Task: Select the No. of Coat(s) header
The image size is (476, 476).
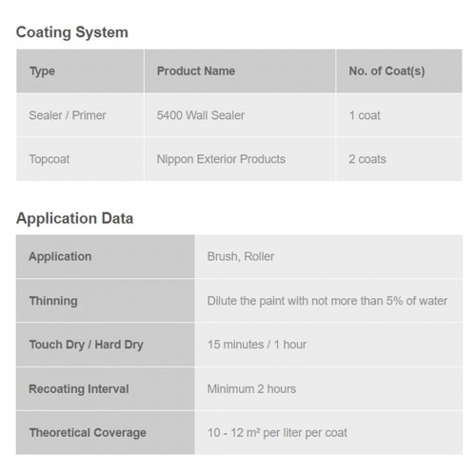Action: (x=399, y=71)
